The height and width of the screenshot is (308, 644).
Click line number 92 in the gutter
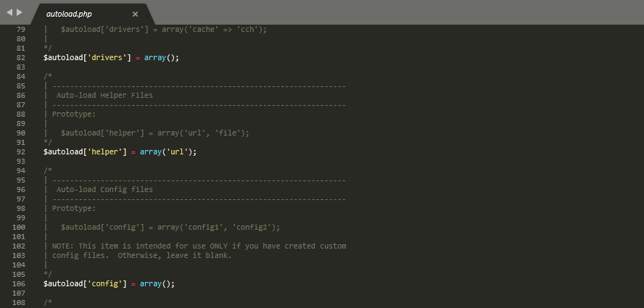coord(21,152)
